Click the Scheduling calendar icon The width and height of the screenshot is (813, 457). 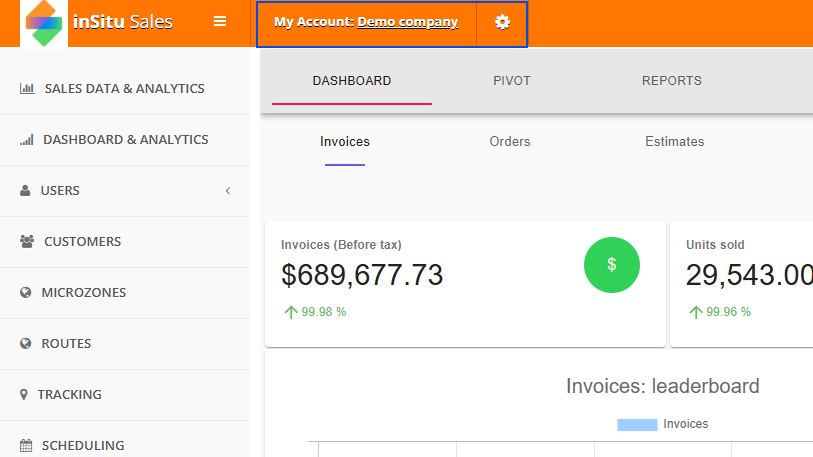(26, 445)
